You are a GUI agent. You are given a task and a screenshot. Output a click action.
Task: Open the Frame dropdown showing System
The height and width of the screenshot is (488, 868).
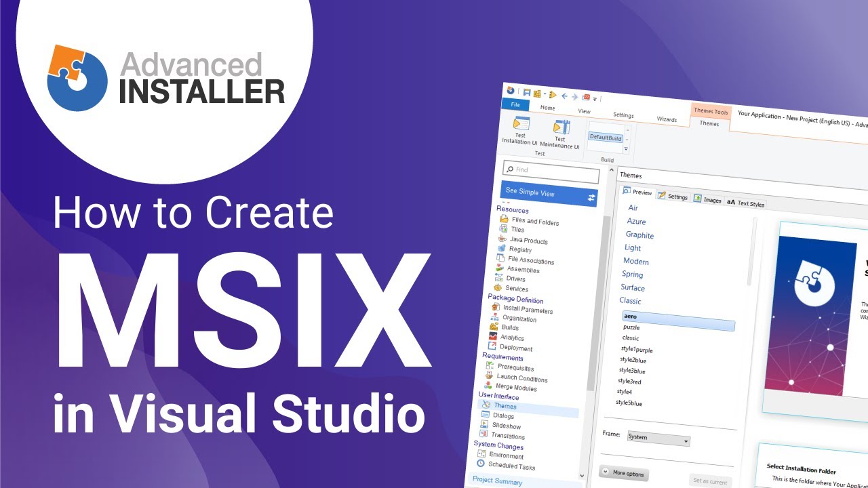point(658,438)
